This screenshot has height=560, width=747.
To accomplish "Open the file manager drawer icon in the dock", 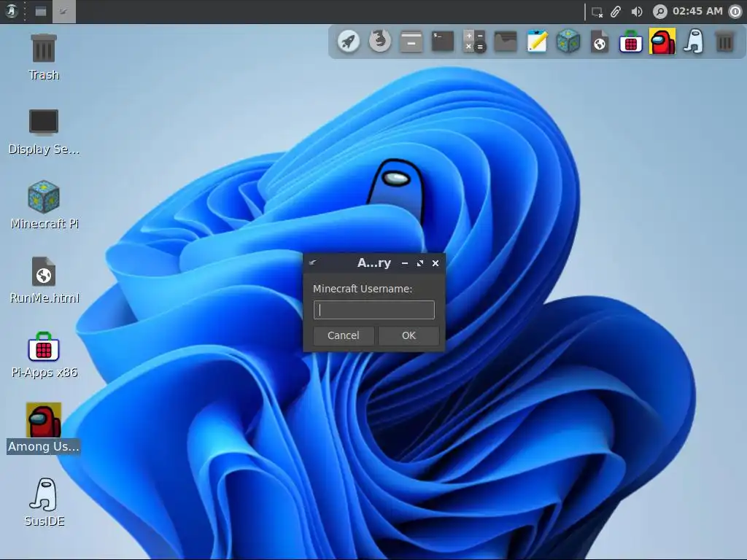I will 411,42.
